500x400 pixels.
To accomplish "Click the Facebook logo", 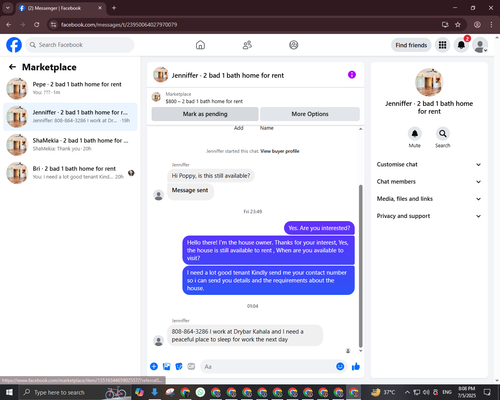I will pos(14,45).
